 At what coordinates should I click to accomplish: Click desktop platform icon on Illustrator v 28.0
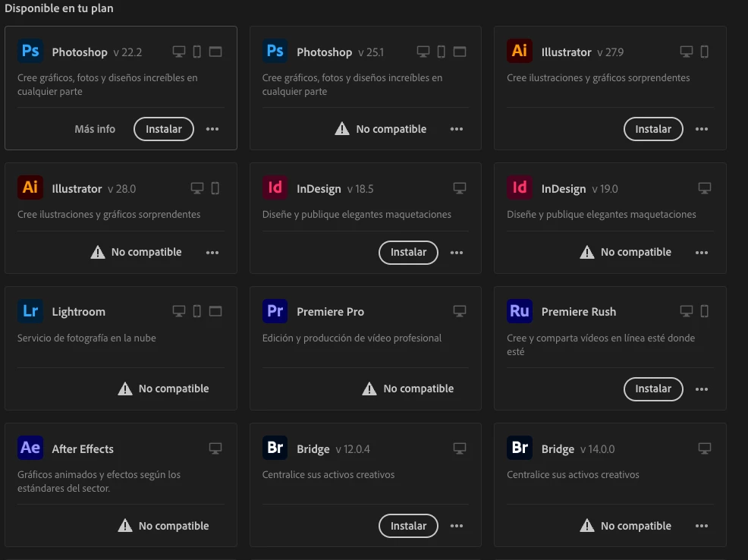pos(197,188)
